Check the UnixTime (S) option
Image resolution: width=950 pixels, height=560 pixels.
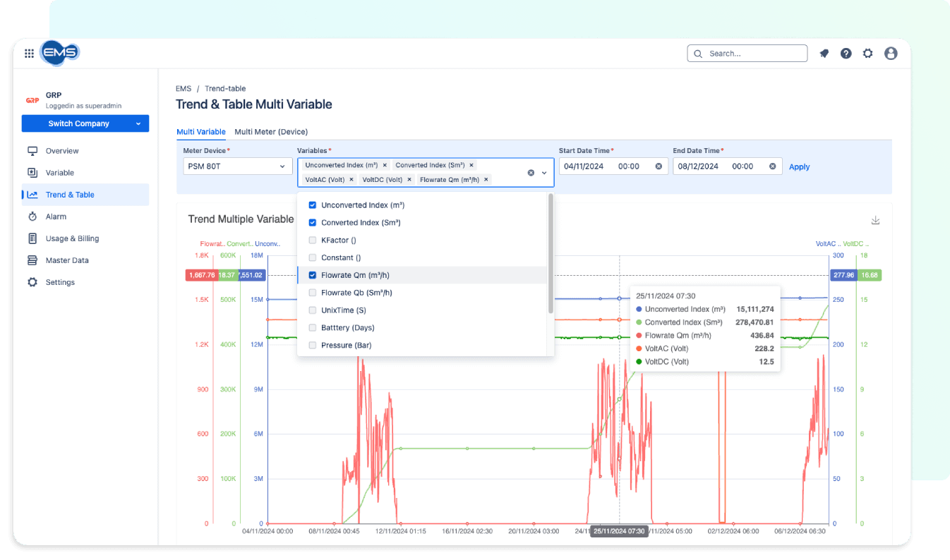313,310
